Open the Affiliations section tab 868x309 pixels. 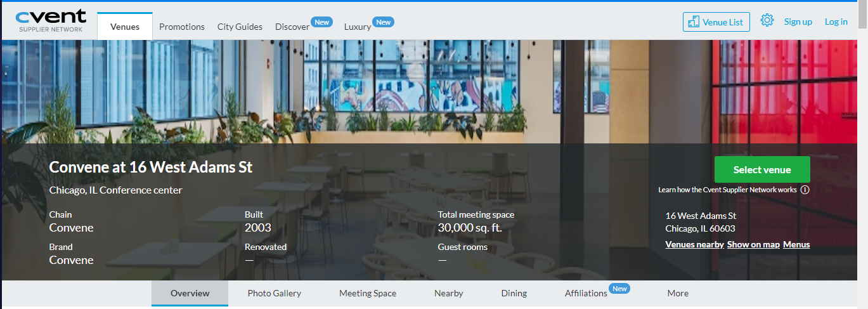pyautogui.click(x=586, y=293)
